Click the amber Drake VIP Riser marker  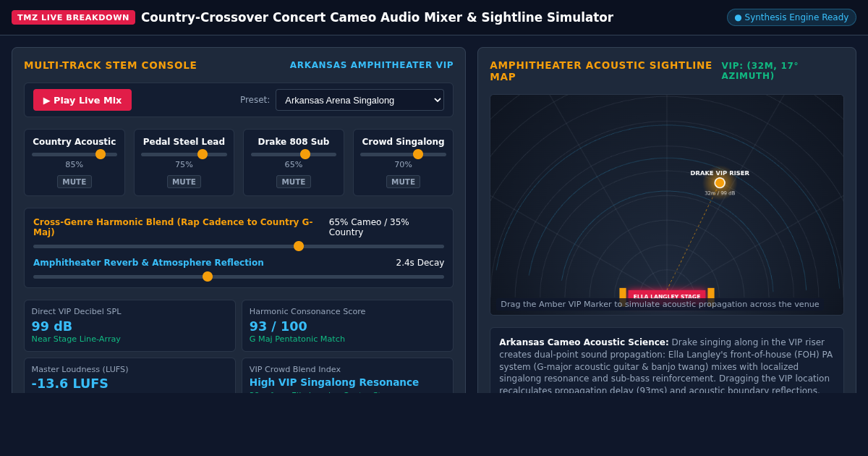click(720, 183)
